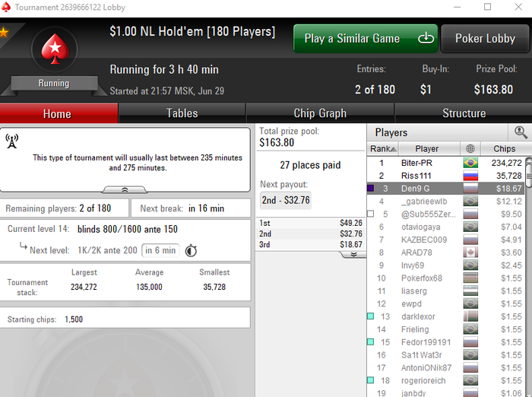Image resolution: width=532 pixels, height=397 pixels.
Task: Click purple color tag on Den9 G
Action: click(371, 188)
